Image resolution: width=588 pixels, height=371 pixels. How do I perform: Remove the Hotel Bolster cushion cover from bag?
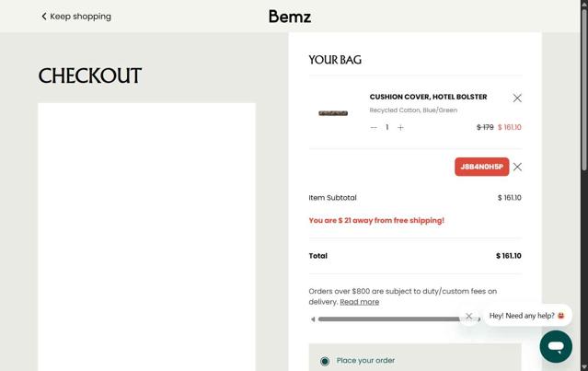point(517,98)
